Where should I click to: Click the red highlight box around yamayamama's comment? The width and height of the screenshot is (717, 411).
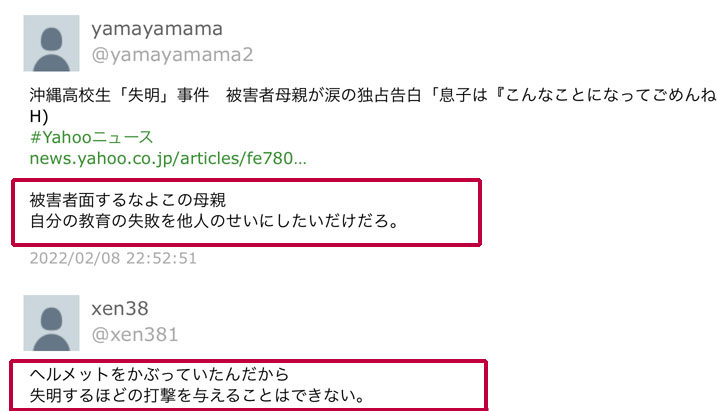tap(246, 212)
